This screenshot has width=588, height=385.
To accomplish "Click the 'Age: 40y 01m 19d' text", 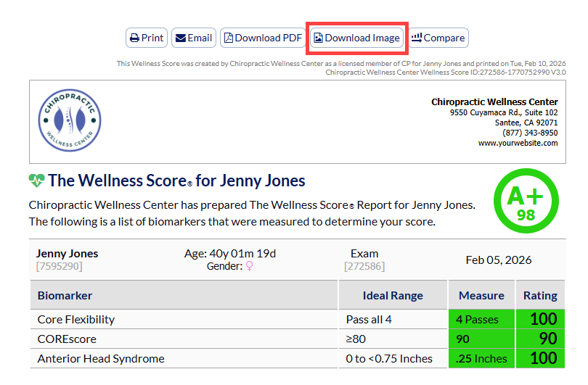I will (x=230, y=254).
